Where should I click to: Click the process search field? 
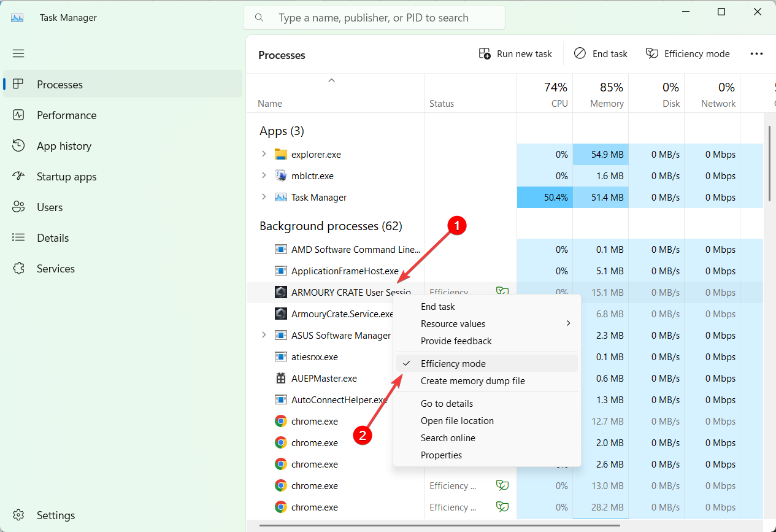click(x=374, y=17)
